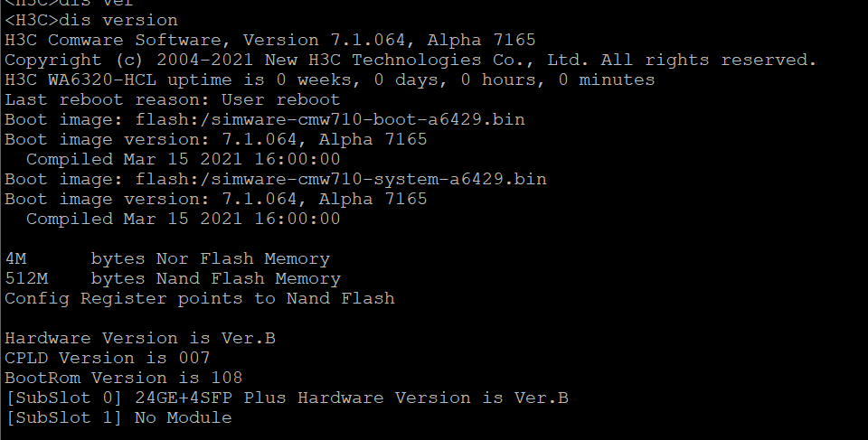Image resolution: width=868 pixels, height=440 pixels.
Task: Click the "4M bytes Nor Flash Memory" line
Action: point(167,258)
